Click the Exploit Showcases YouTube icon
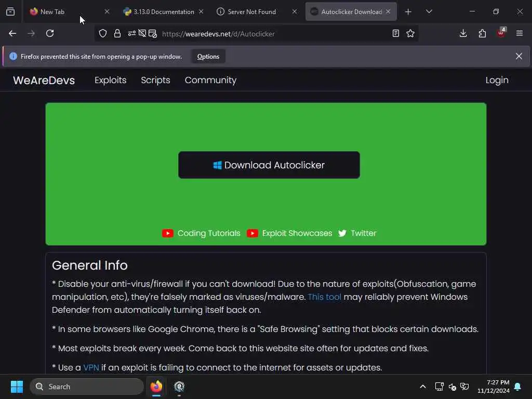This screenshot has width=532, height=399. 252,233
